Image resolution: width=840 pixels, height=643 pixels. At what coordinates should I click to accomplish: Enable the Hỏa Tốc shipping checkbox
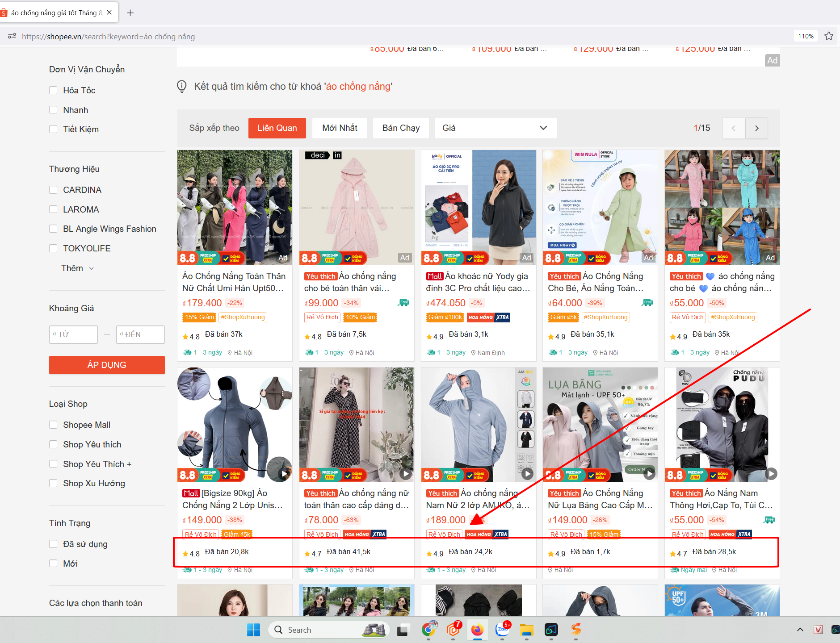(x=53, y=90)
